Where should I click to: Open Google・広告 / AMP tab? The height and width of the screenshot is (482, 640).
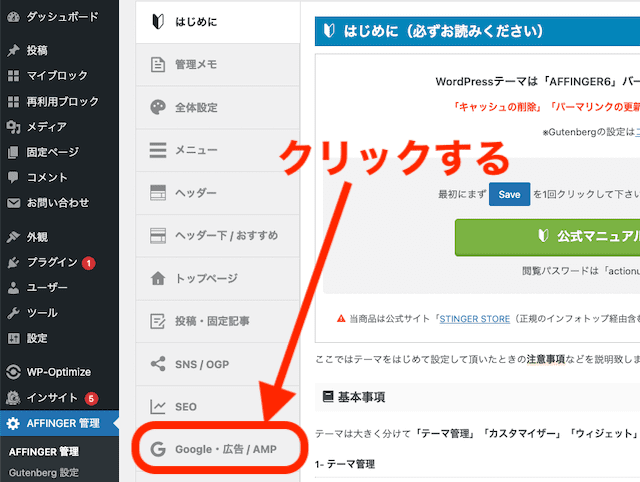[220, 449]
